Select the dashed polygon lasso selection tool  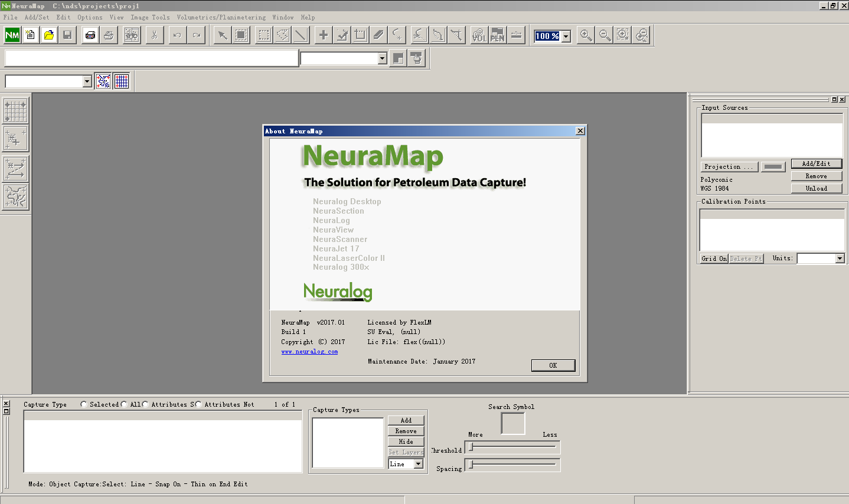[282, 35]
